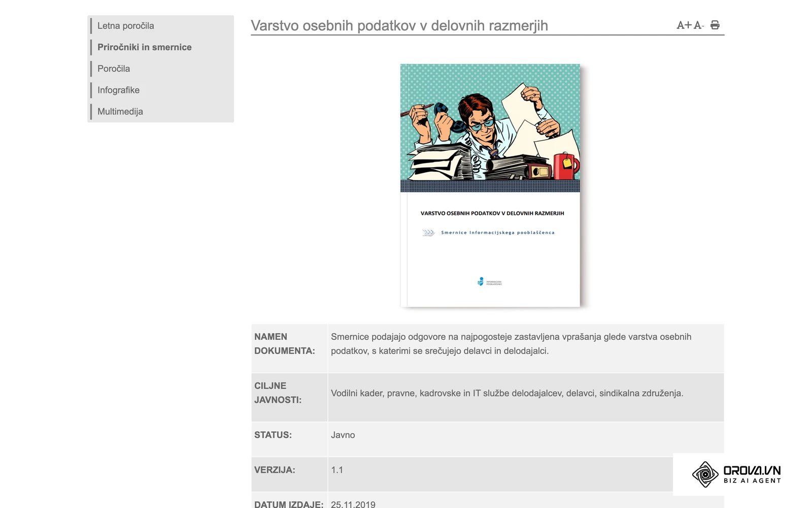Open Priročniki in smernice sidebar item

click(x=144, y=47)
